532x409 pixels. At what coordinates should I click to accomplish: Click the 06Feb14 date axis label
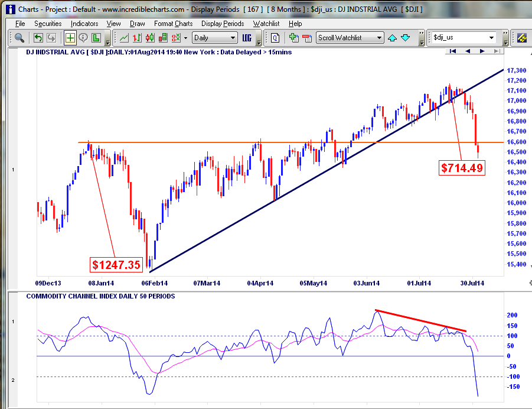154,283
